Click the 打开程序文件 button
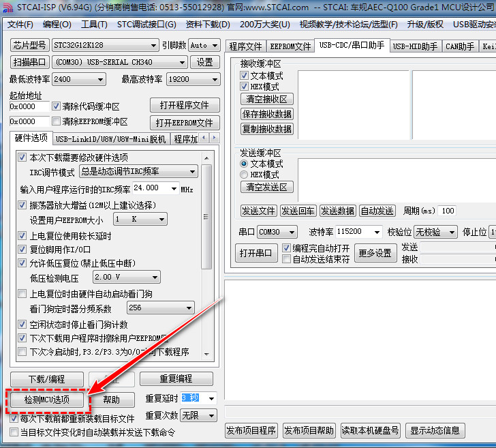496x448 pixels. (x=185, y=105)
